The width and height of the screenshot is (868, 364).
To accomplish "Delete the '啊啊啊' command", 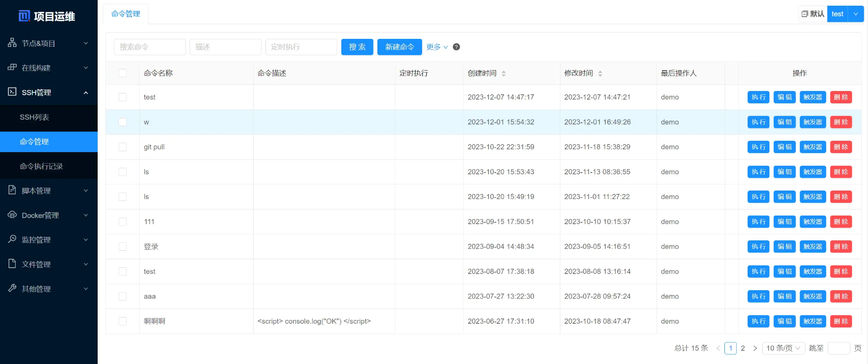I will (x=841, y=321).
